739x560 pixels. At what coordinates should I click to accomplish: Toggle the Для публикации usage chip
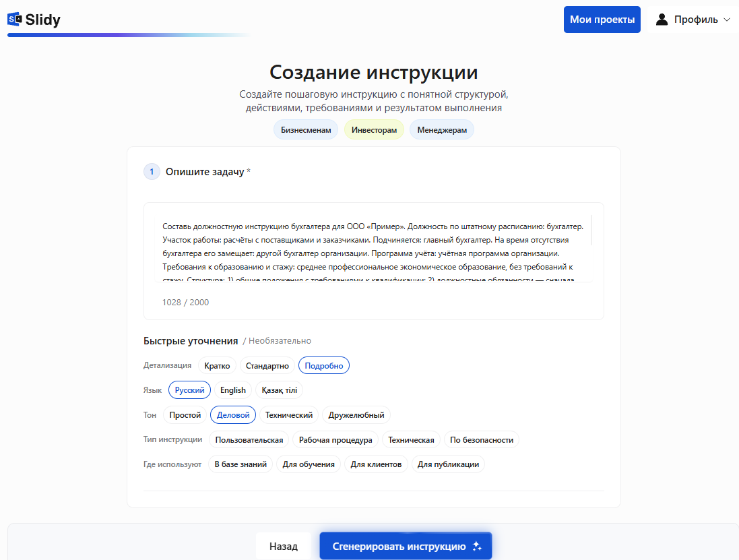tap(448, 464)
